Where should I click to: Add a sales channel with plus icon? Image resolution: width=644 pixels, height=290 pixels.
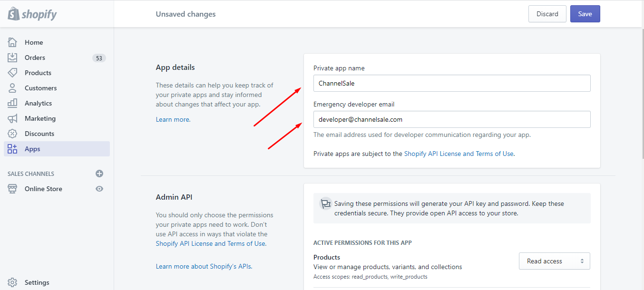pos(99,174)
